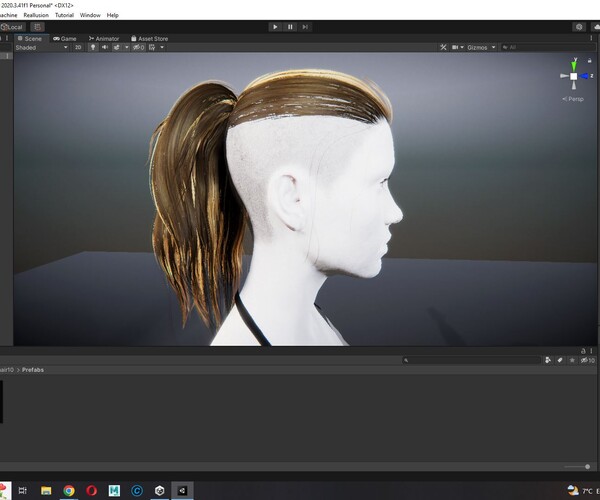Image resolution: width=600 pixels, height=500 pixels.
Task: Click the Project panel search field
Action: pos(471,360)
